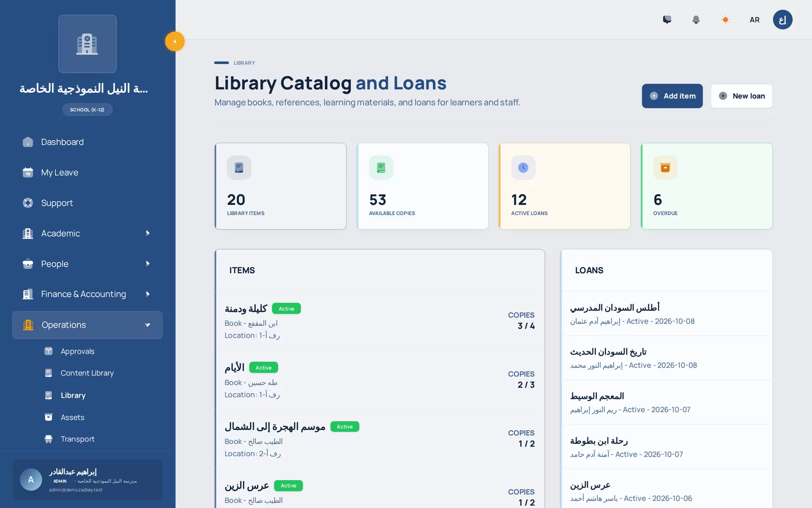Click the Dashboard home icon in sidebar
This screenshot has height=508, width=812.
[x=28, y=142]
